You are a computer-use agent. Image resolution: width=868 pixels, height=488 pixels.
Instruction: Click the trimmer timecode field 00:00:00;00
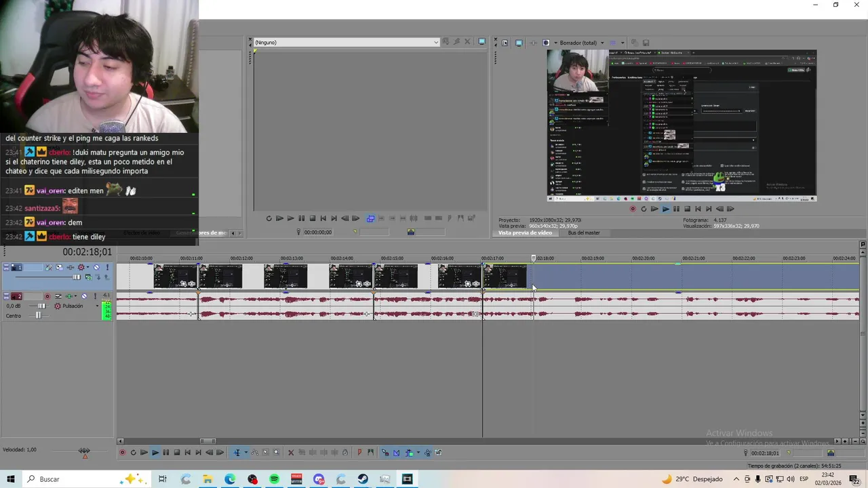[x=318, y=232]
